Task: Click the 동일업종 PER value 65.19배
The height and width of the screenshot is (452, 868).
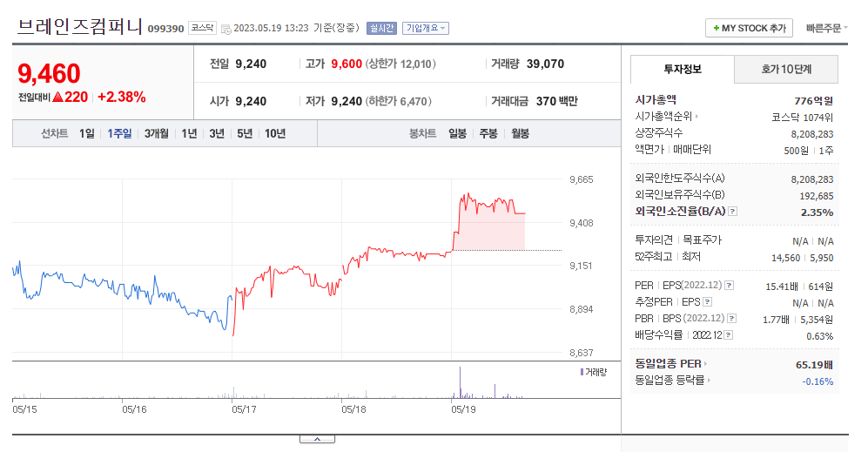Action: pos(814,365)
